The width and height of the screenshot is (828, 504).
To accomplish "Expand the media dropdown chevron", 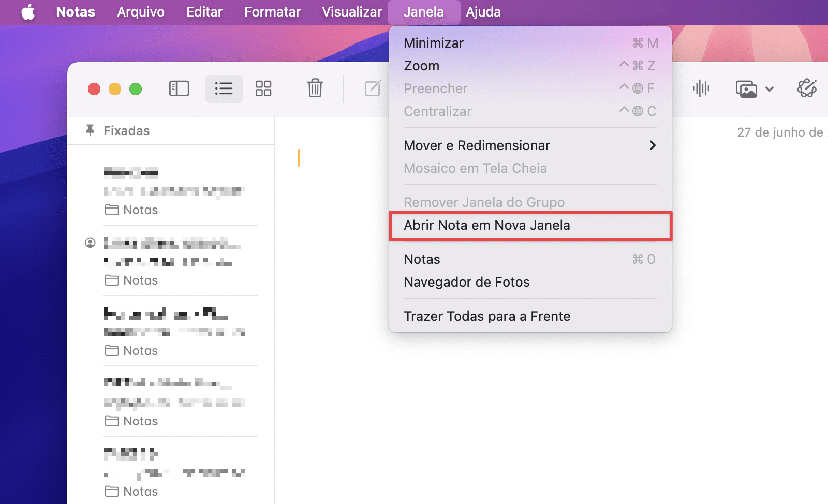I will coord(770,89).
